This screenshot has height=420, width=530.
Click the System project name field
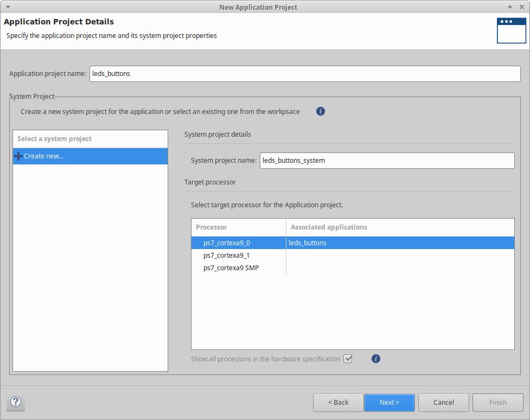coord(387,161)
